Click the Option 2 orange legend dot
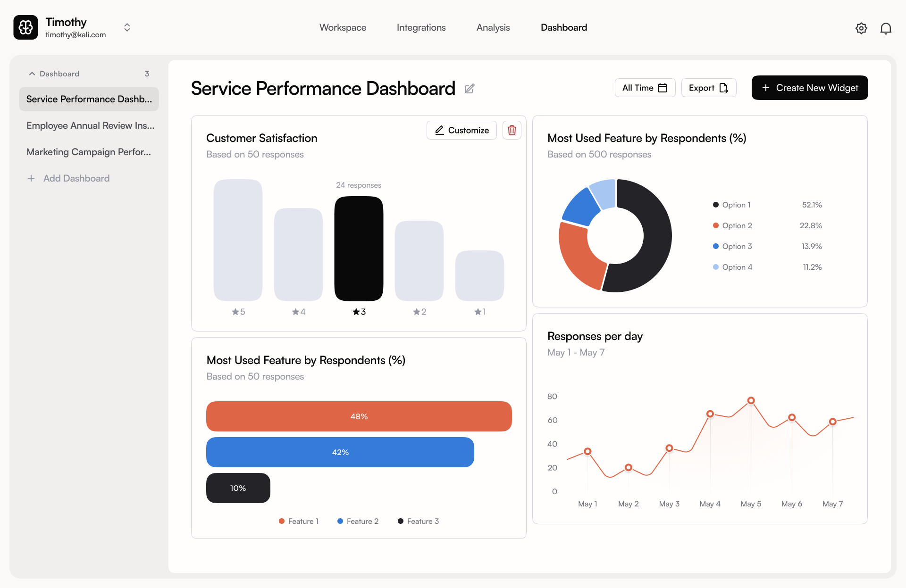This screenshot has width=906, height=588. 716,225
